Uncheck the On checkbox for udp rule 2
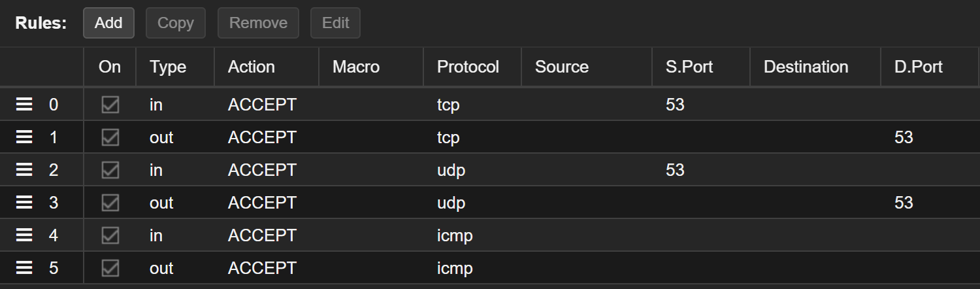This screenshot has width=980, height=289. coord(110,169)
